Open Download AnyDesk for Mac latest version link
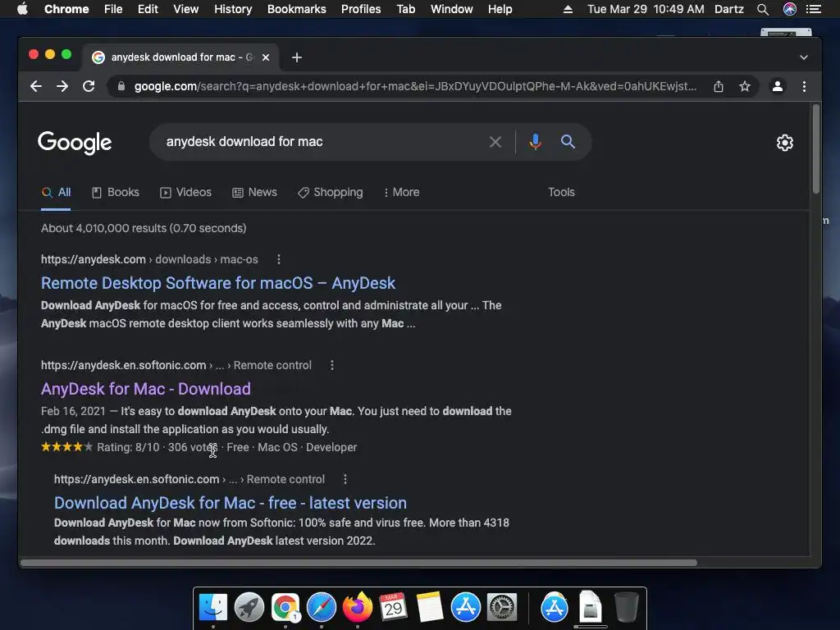 click(x=231, y=503)
